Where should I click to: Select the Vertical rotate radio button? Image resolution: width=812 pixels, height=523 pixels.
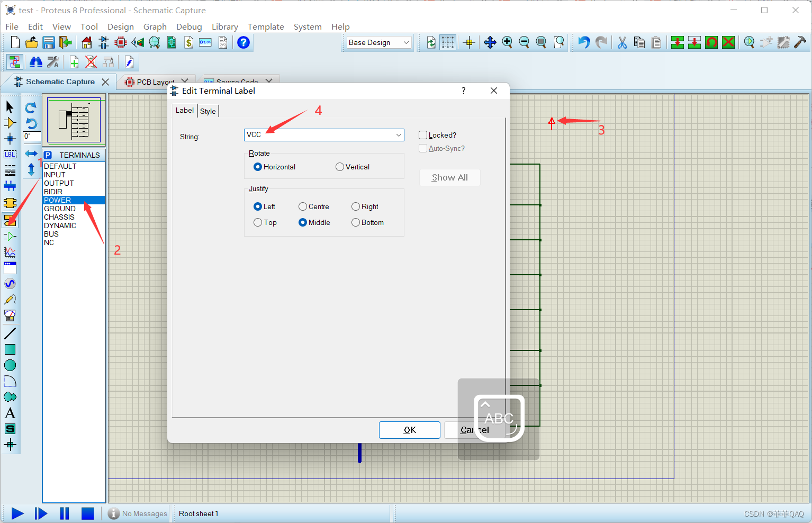(x=340, y=167)
